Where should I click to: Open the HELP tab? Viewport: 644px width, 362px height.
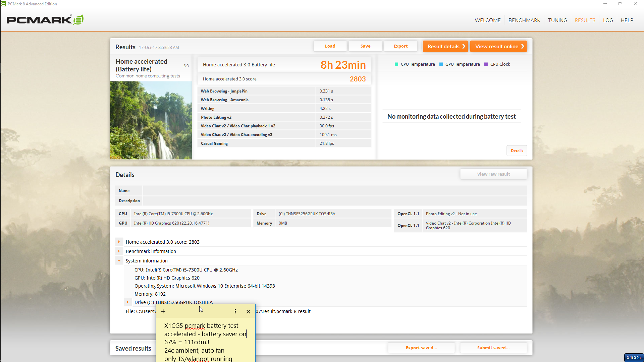(627, 20)
